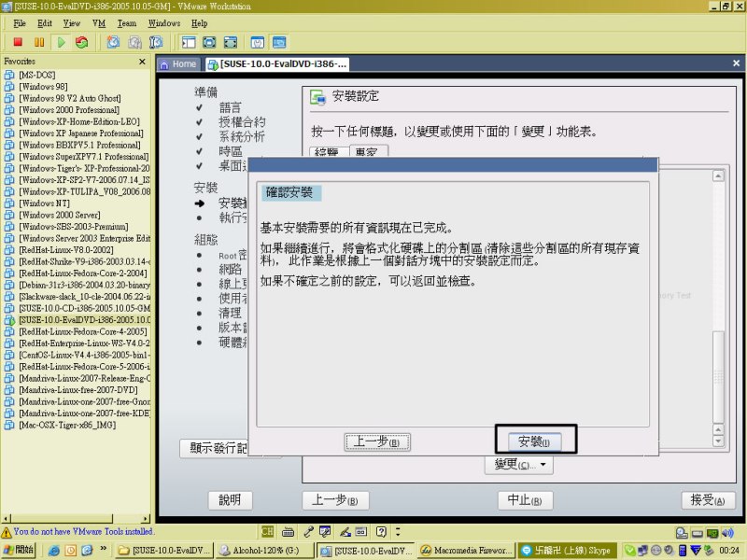
Task: Open the View menu
Action: (72, 23)
